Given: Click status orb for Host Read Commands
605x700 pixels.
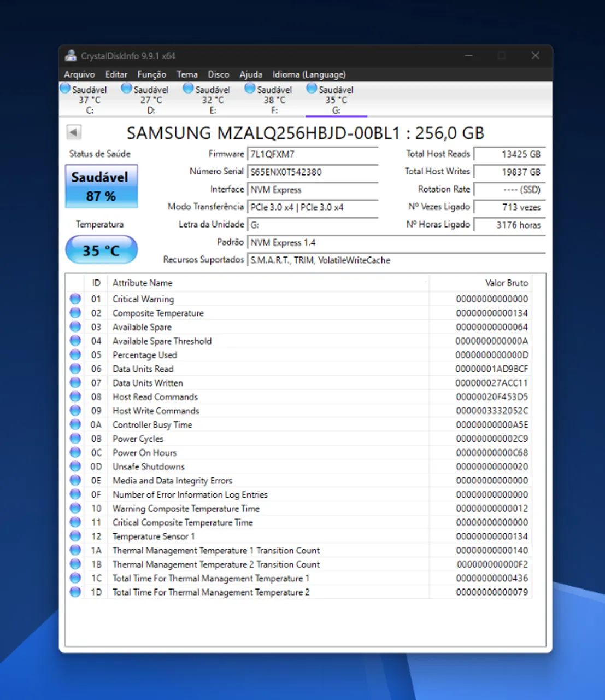Looking at the screenshot, I should click(x=75, y=396).
